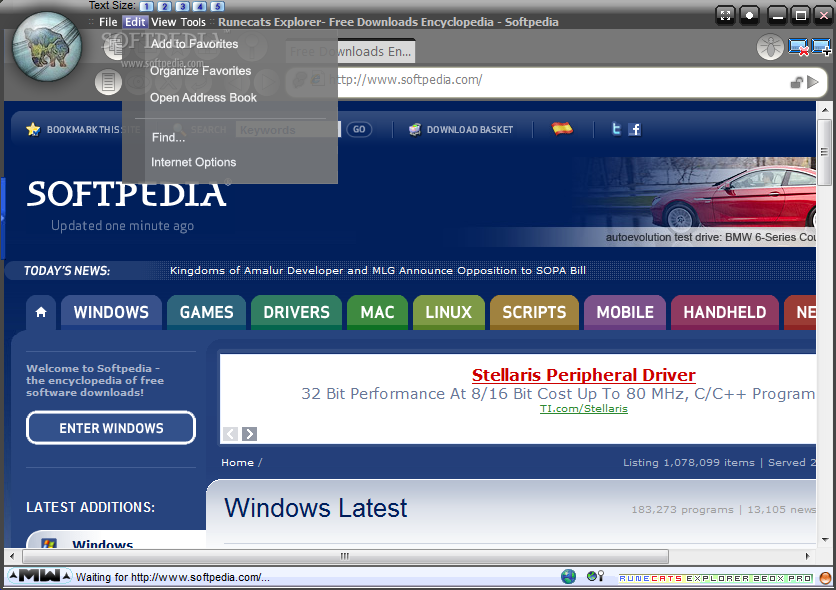The image size is (836, 590).
Task: Switch to Free Downloads En... tab
Action: pos(350,52)
